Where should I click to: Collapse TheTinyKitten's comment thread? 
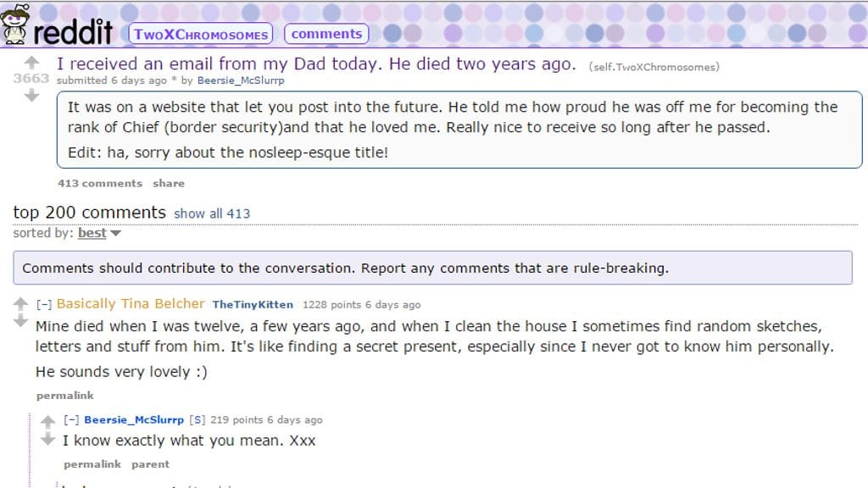click(43, 304)
